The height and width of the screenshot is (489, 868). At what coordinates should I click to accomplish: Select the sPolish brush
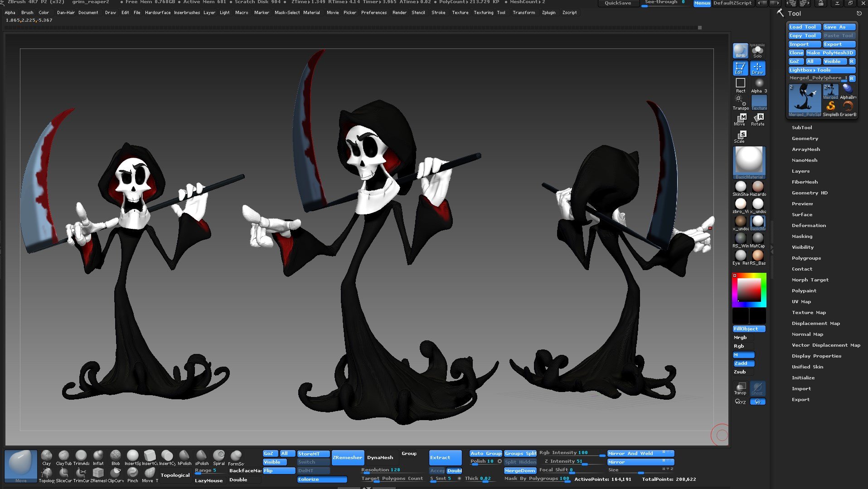202,457
